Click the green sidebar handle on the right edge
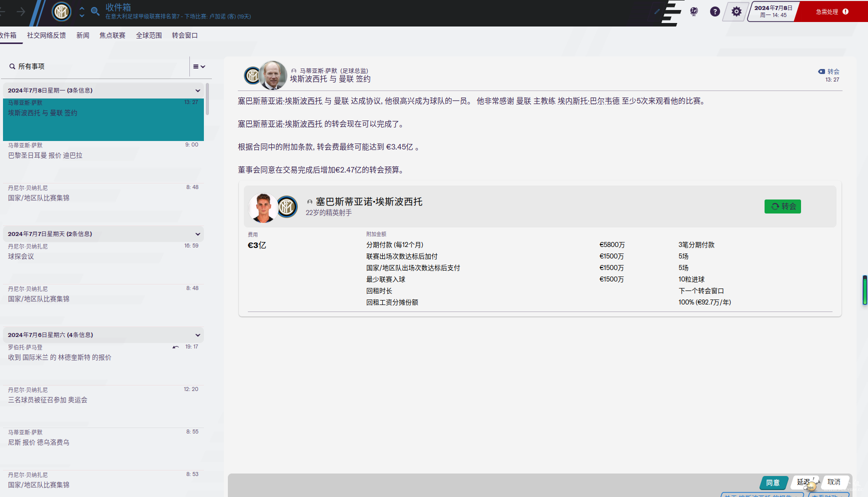Screen dimensions: 868x497 865,290
